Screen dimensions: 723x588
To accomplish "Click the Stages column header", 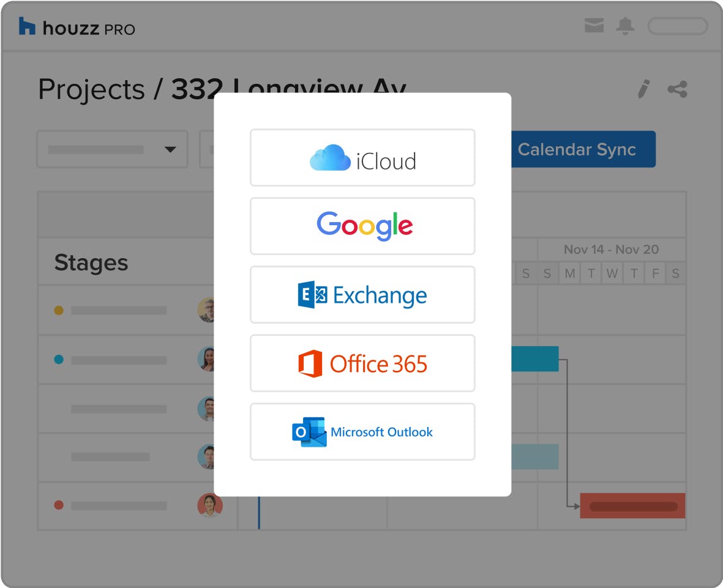I will pyautogui.click(x=91, y=262).
